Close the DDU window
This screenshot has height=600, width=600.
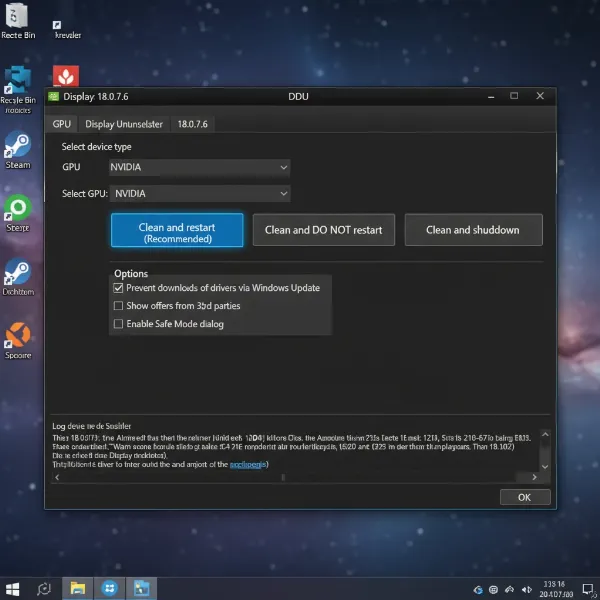point(540,96)
